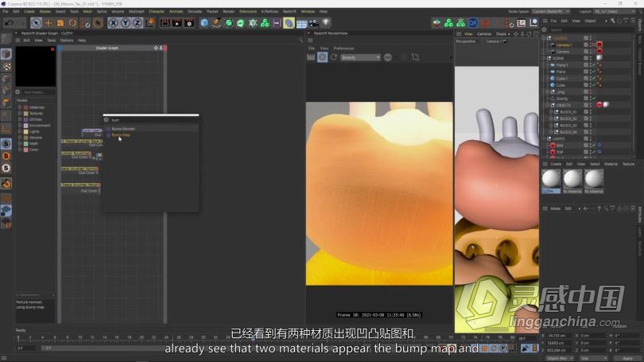
Task: Open the MoGraph menu
Action: pos(137,11)
